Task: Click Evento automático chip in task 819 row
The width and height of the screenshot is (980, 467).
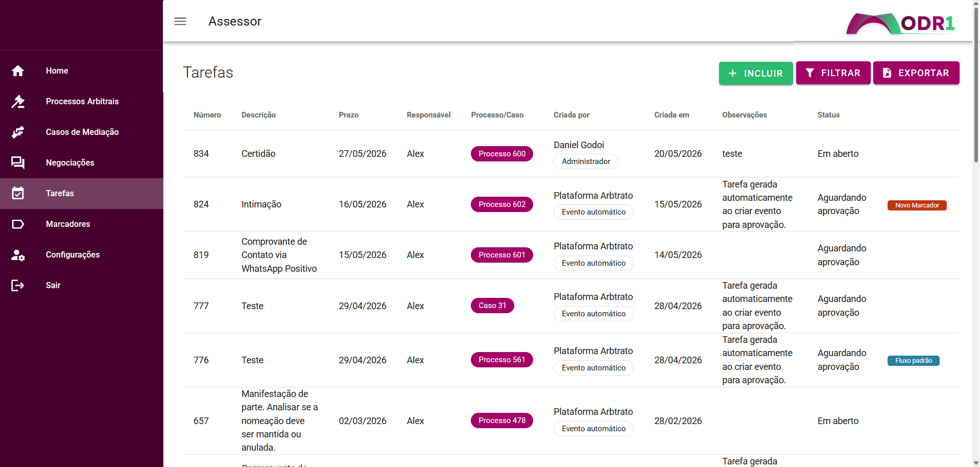Action: point(593,263)
